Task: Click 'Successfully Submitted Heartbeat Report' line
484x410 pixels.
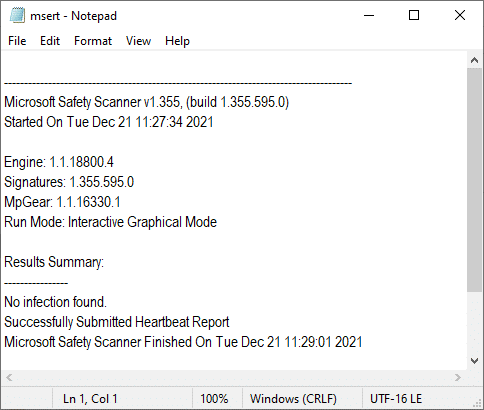Action: point(117,322)
